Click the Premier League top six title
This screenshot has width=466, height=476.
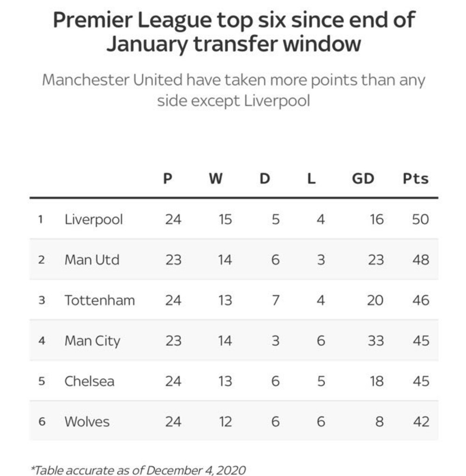pos(233,32)
